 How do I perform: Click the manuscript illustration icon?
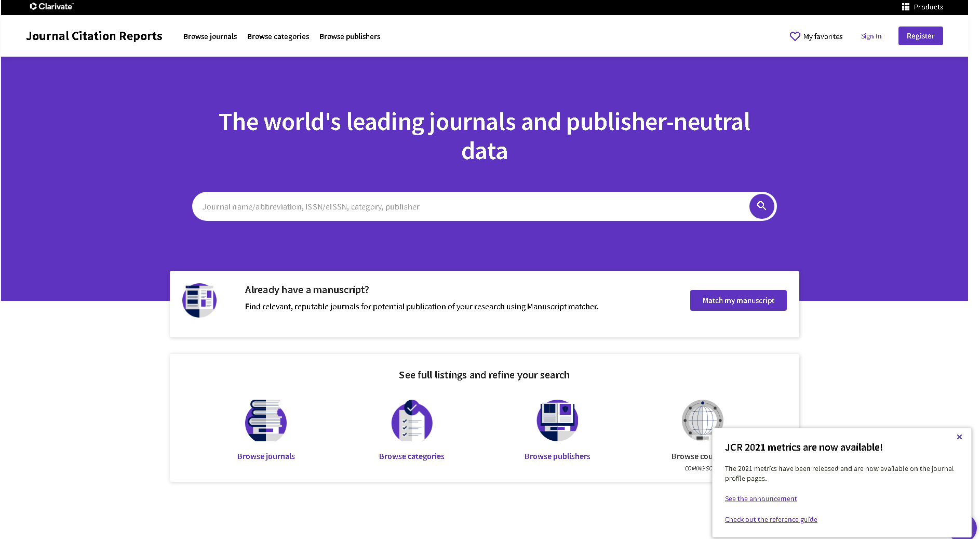point(199,300)
